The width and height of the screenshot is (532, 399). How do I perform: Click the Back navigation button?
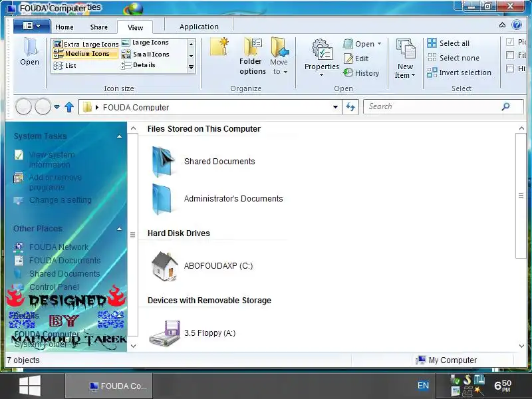(23, 107)
